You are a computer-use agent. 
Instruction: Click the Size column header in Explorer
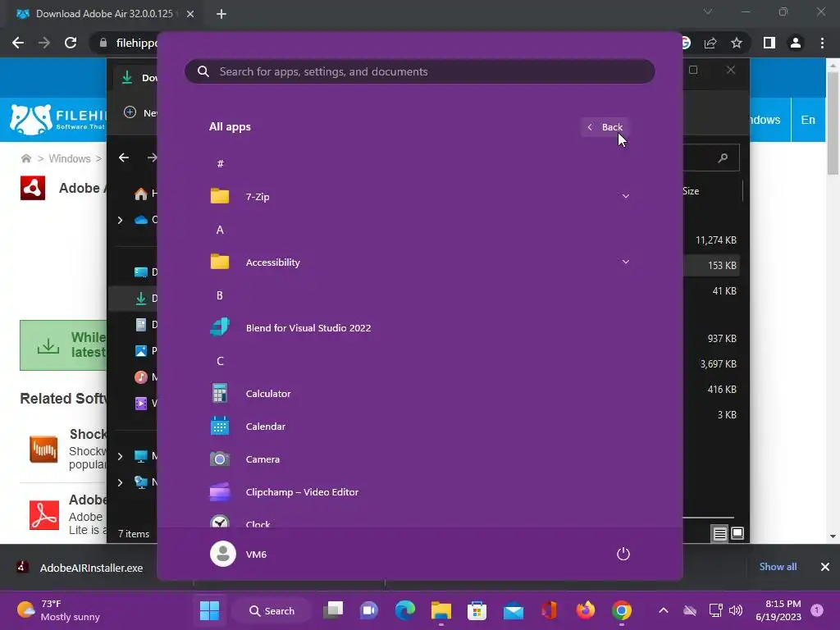(x=691, y=190)
